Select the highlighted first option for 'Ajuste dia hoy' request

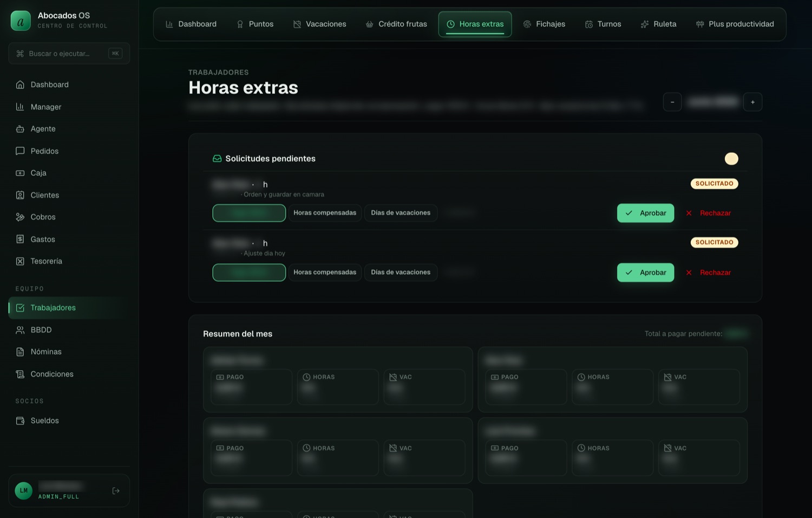tap(249, 273)
